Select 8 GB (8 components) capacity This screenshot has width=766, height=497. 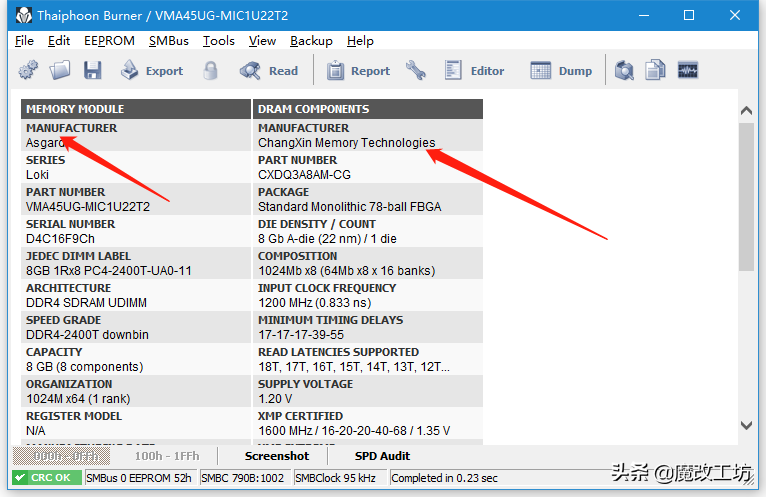pyautogui.click(x=85, y=367)
